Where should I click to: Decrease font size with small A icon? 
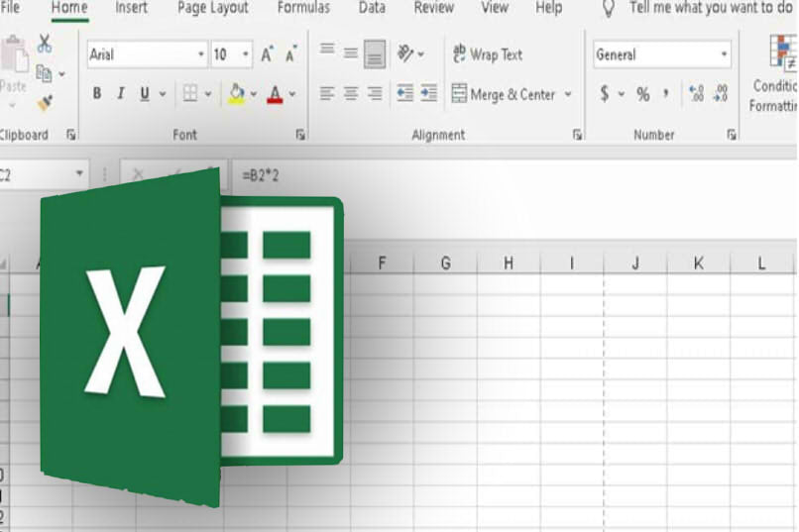pos(291,53)
